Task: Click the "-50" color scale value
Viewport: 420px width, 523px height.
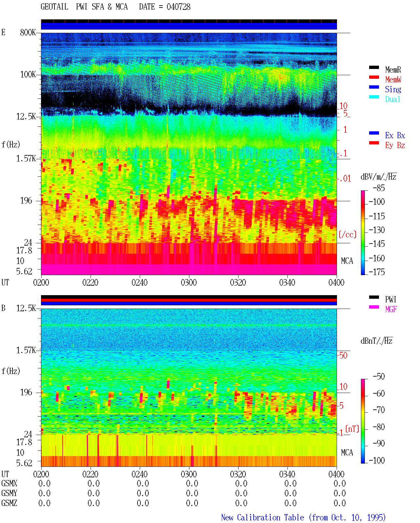Action: point(379,376)
